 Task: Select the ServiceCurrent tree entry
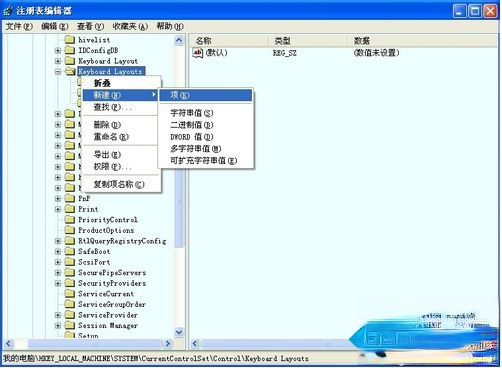106,294
